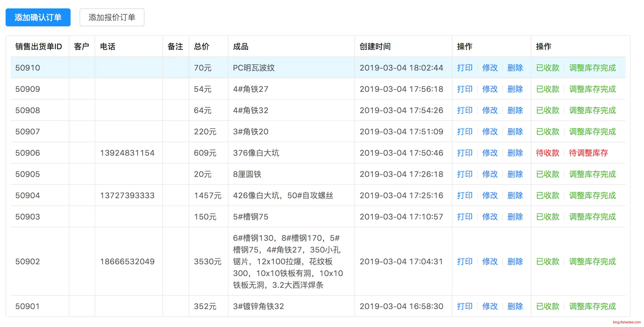The image size is (644, 327).
Task: Click the 添加报价订单 button
Action: coord(112,17)
